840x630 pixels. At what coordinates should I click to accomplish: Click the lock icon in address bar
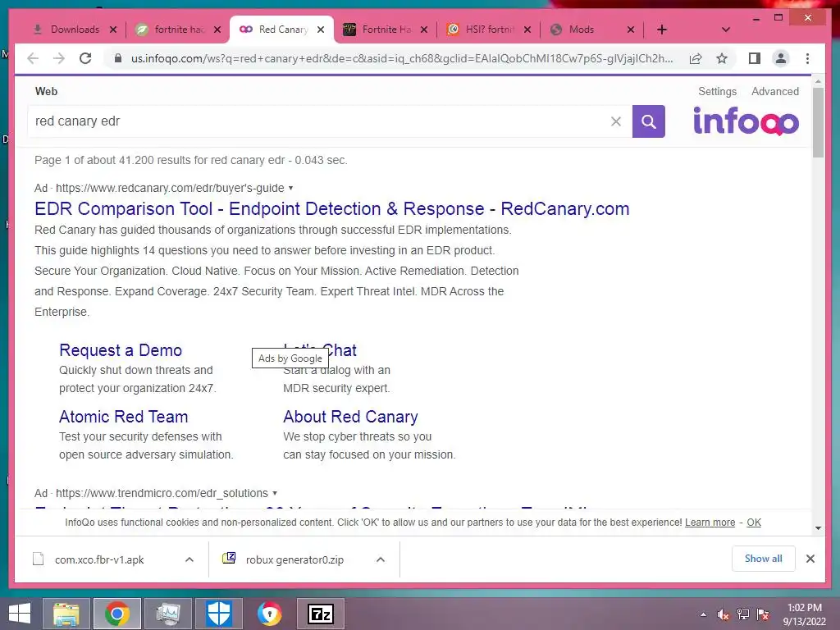coord(118,58)
